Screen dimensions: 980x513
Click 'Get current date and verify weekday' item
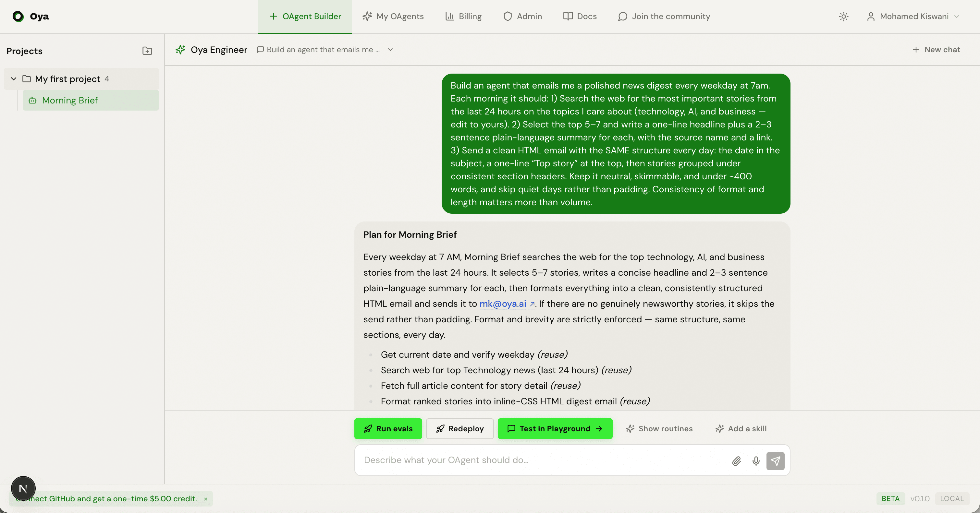tap(474, 354)
